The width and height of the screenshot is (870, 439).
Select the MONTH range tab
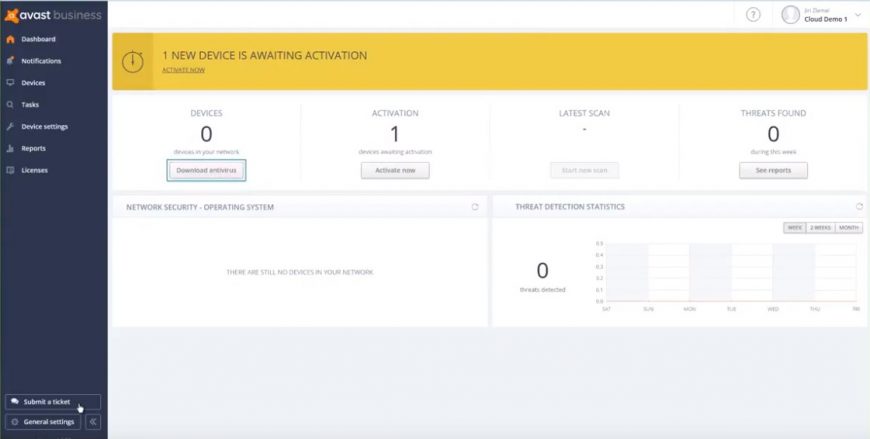click(x=848, y=228)
